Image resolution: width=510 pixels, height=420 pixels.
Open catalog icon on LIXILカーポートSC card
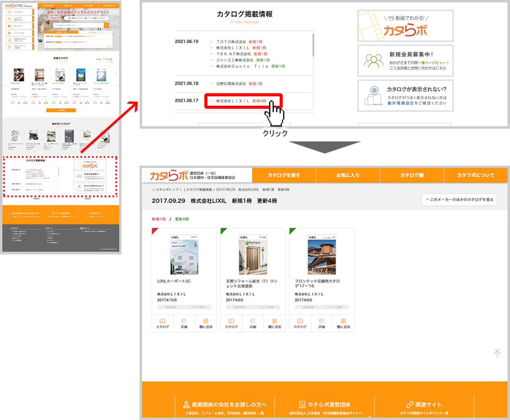point(162,323)
